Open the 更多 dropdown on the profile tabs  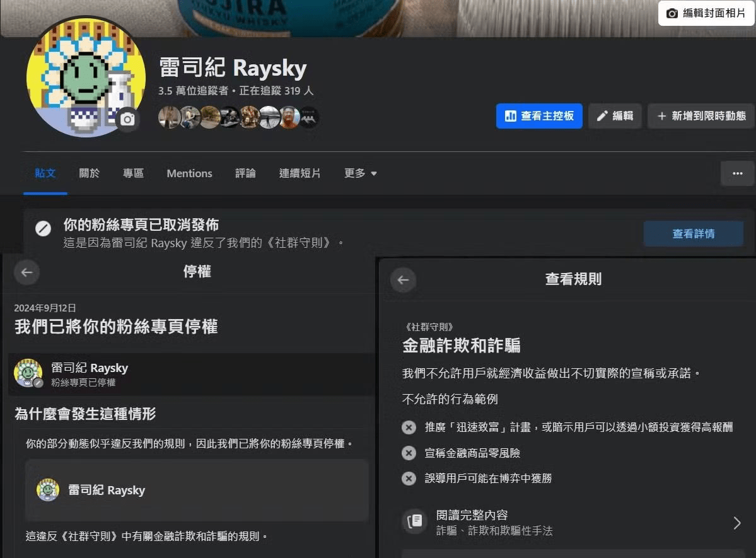(x=360, y=173)
